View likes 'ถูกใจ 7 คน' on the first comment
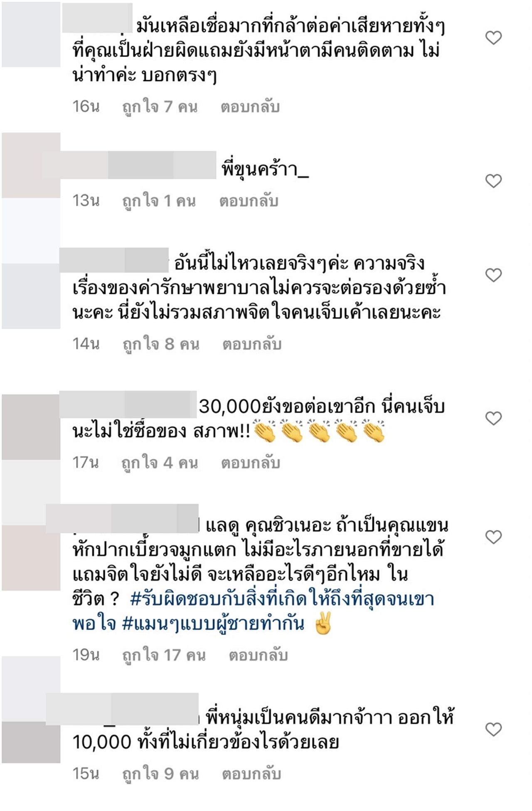Screen dimensions: 532x811 [160, 107]
